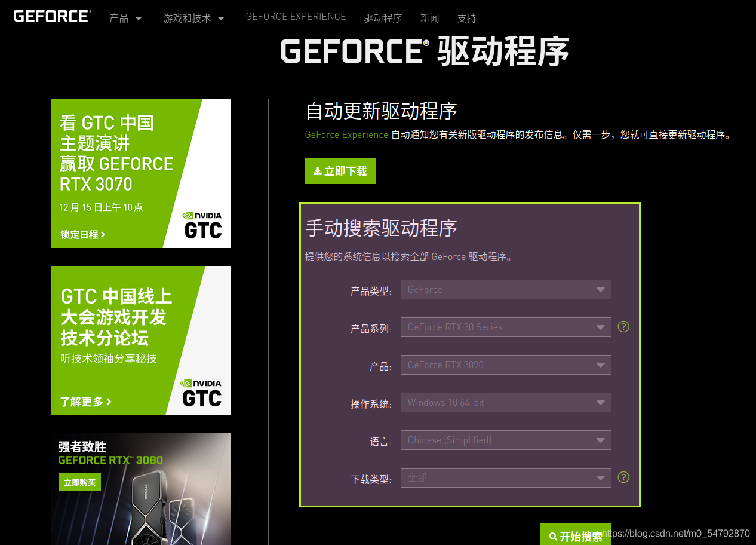Click the GeForce logo in header

pos(53,16)
